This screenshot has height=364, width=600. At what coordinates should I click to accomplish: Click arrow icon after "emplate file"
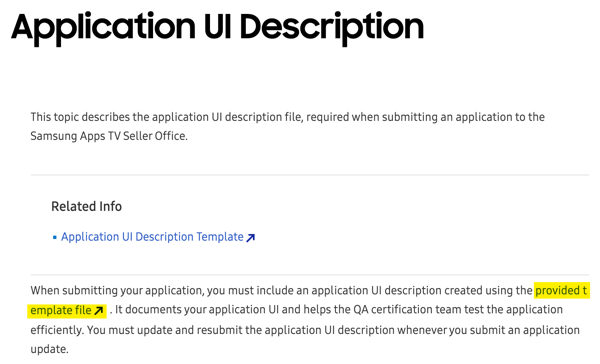pyautogui.click(x=99, y=310)
